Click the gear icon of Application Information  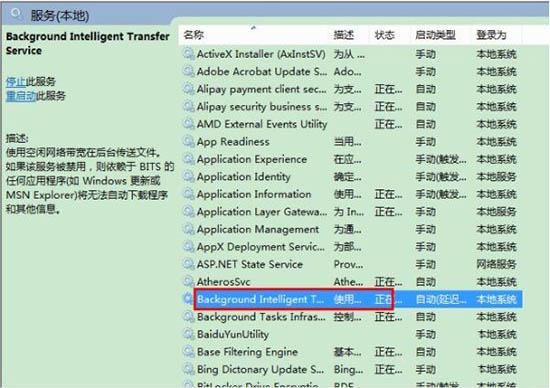188,194
